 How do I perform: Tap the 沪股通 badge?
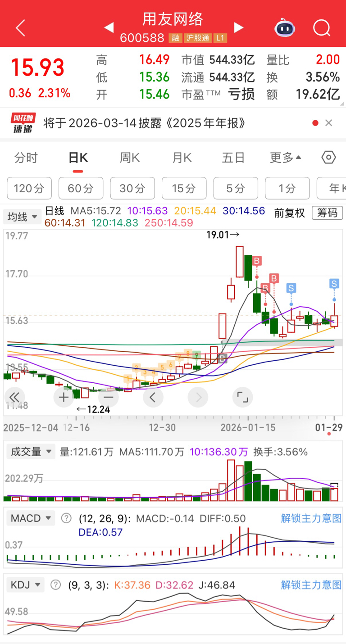coord(198,38)
